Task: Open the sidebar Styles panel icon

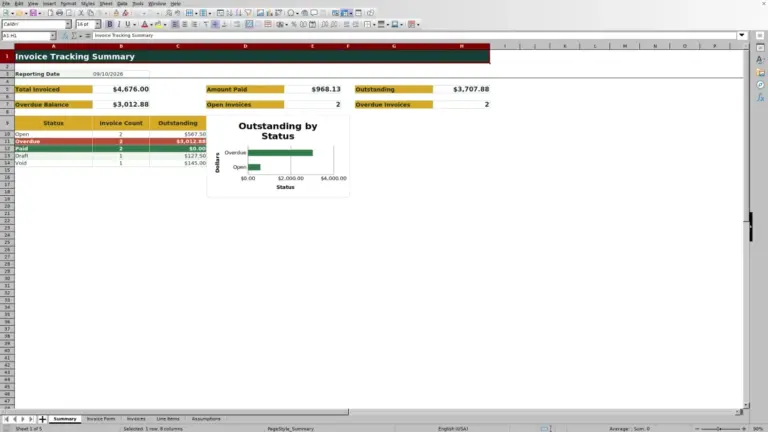Action: tap(760, 60)
